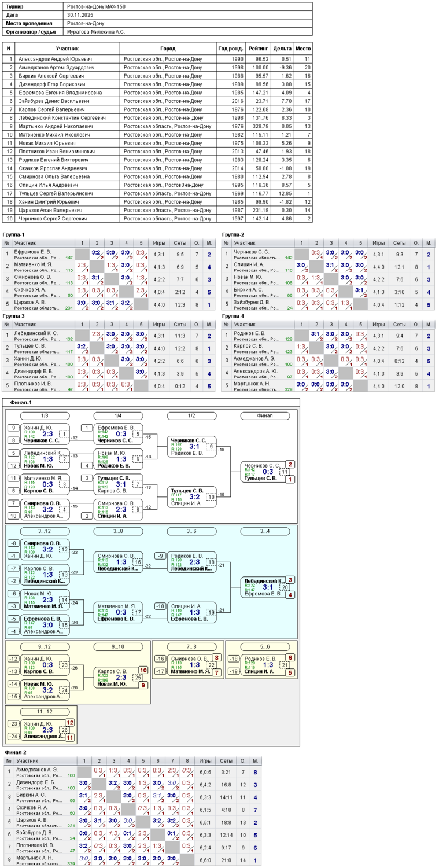This screenshot has height=868, width=439.
Task: Click the "Финал-2" table heading
Action: (16, 752)
